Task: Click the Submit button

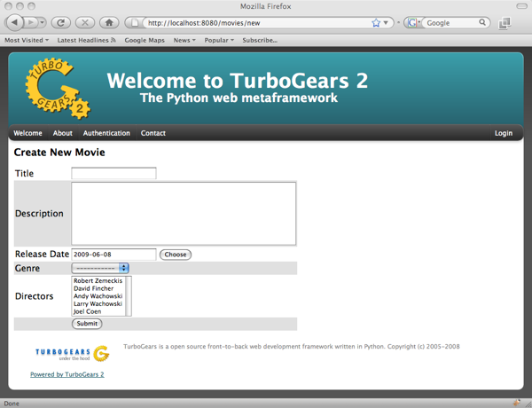Action: [x=87, y=324]
